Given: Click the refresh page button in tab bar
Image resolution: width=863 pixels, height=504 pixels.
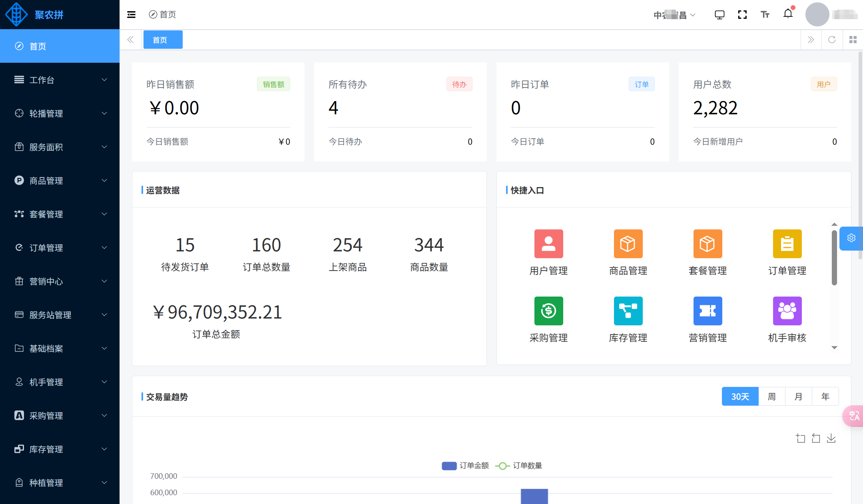Looking at the screenshot, I should pos(832,40).
